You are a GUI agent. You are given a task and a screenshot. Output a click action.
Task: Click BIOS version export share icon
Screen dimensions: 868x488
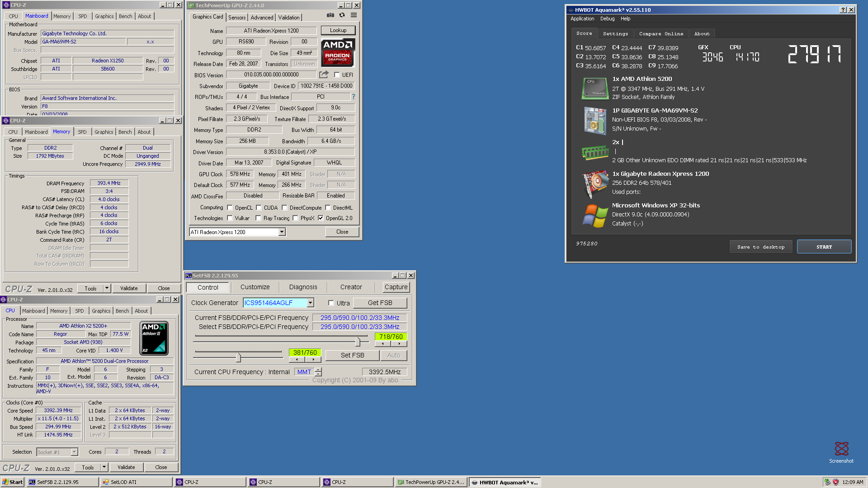tap(324, 75)
